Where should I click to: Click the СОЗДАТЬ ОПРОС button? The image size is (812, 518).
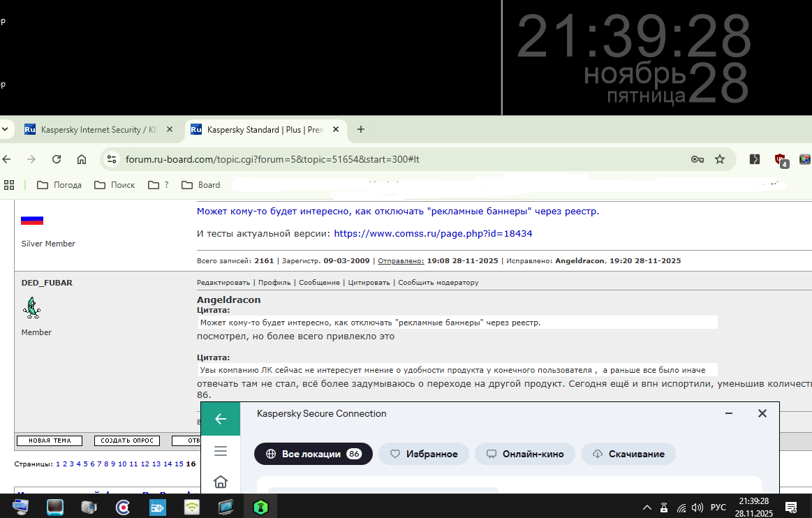coord(127,441)
